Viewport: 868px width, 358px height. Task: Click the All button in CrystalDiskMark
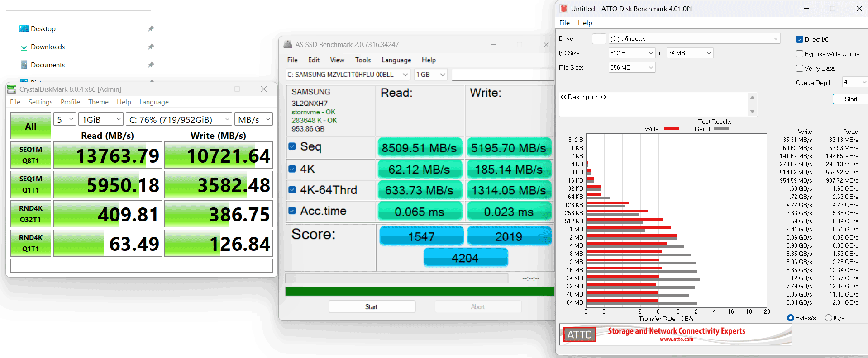(31, 126)
